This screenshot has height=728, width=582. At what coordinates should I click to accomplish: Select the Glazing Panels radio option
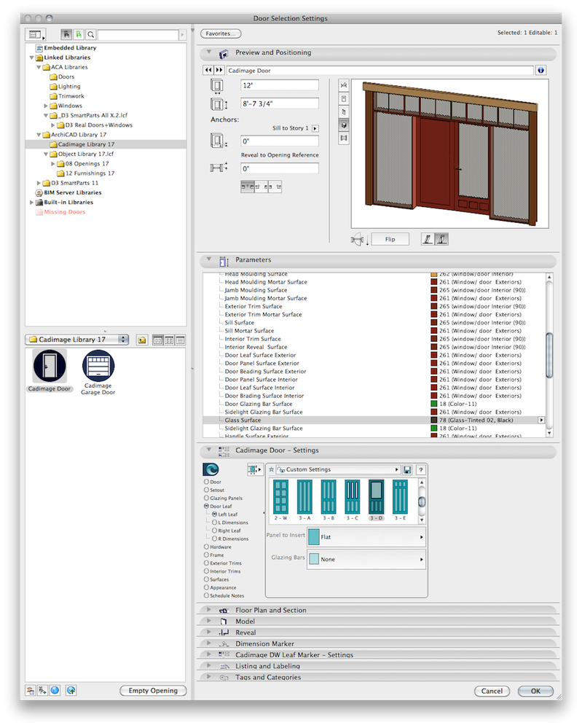point(206,498)
